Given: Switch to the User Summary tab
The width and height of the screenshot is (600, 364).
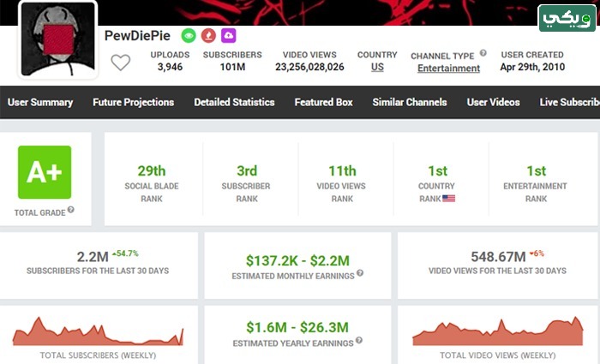Looking at the screenshot, I should [40, 102].
